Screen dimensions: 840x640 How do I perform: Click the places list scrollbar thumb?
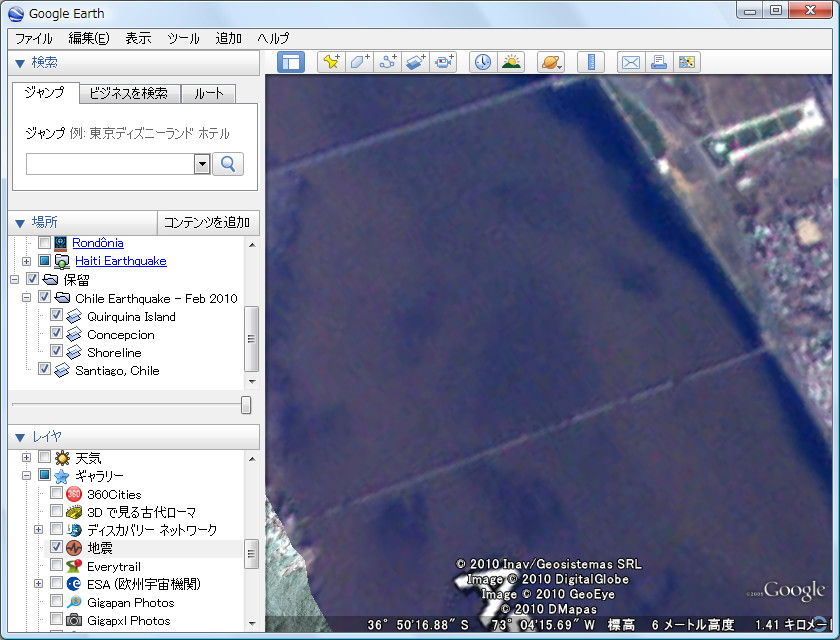click(251, 339)
